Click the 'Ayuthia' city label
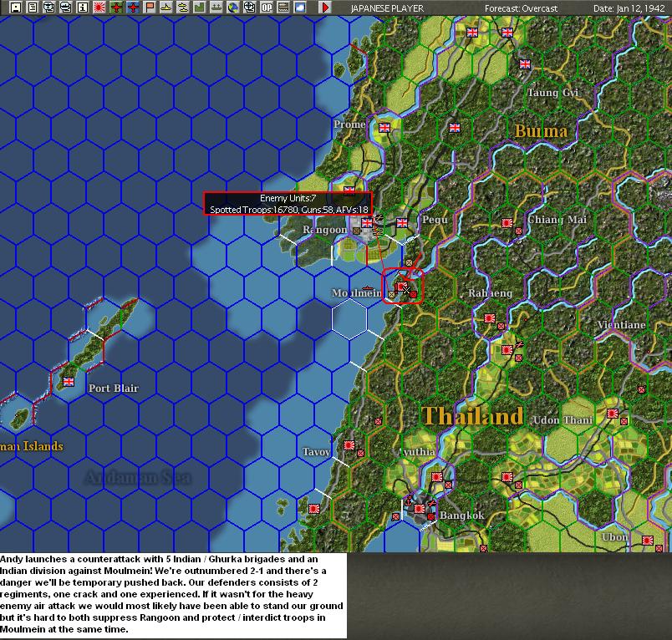 (415, 452)
